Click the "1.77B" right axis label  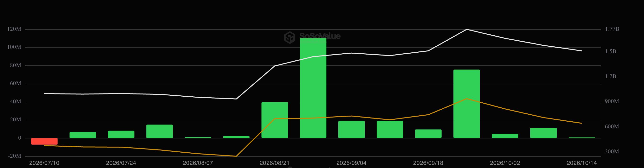click(612, 29)
